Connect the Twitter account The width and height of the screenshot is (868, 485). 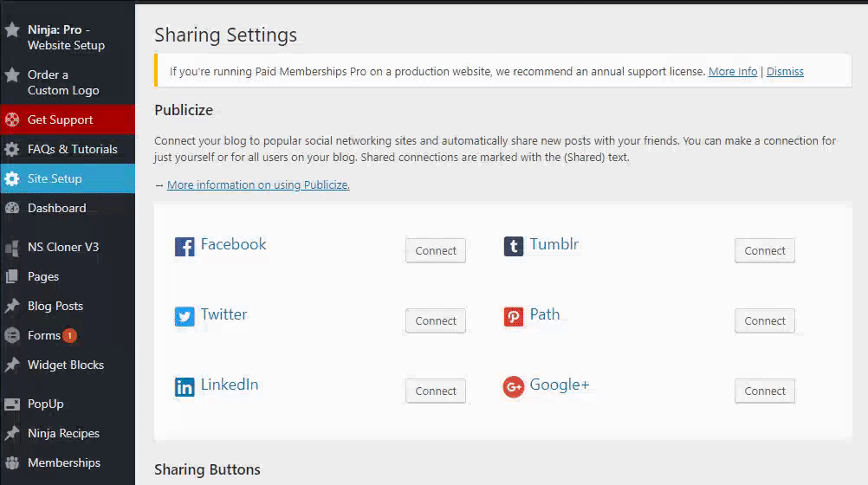[x=436, y=321]
